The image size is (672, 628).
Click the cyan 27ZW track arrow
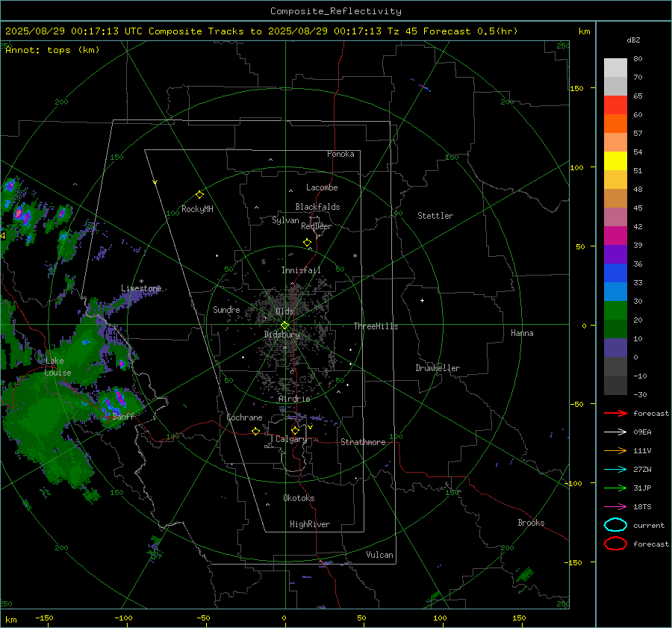615,470
